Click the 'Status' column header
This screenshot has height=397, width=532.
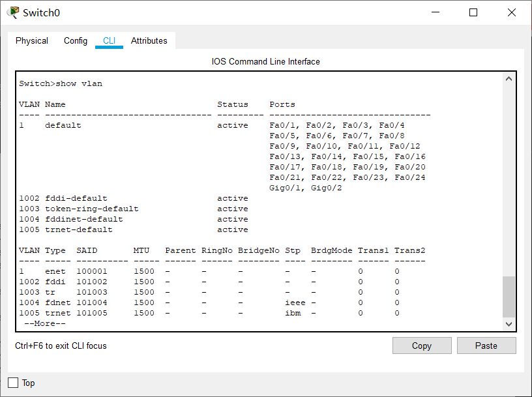point(233,104)
